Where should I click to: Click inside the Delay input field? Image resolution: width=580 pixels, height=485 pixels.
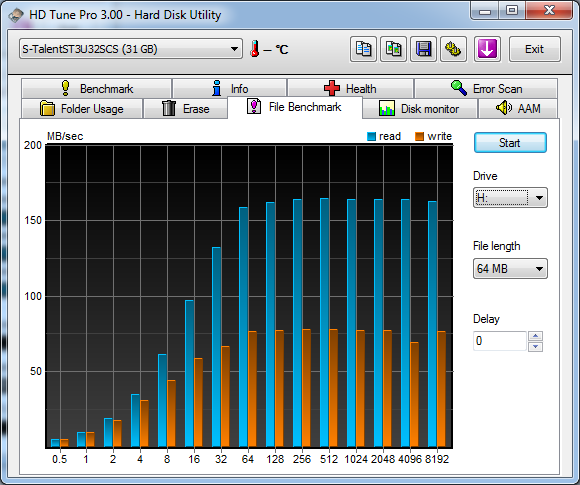point(499,341)
